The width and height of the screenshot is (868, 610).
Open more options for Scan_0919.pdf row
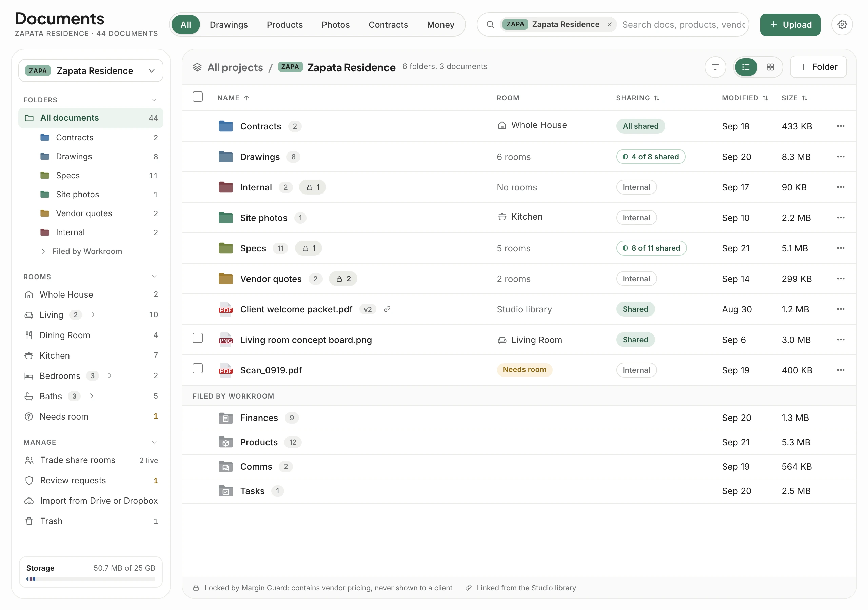[x=841, y=370]
